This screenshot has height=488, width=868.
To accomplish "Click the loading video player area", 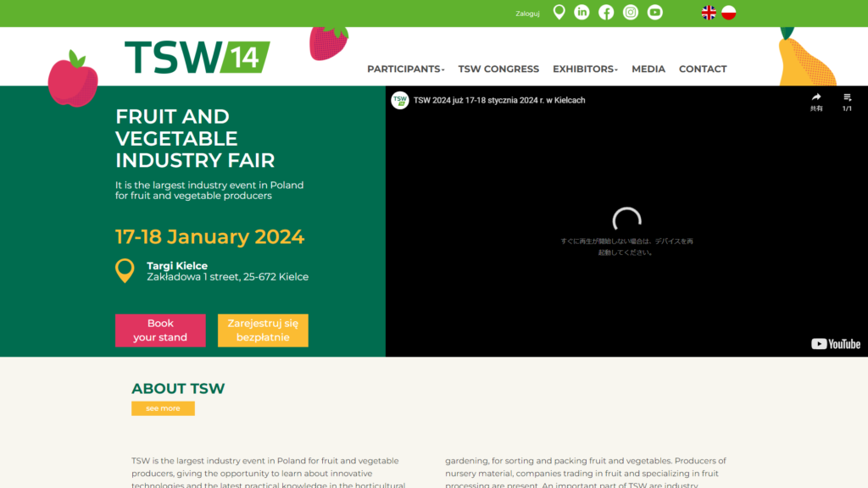I will click(x=626, y=221).
